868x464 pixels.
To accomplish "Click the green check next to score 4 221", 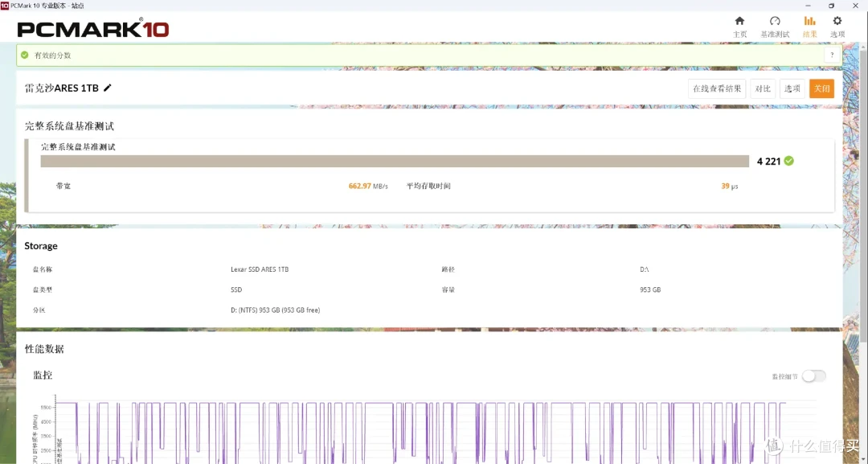I will click(789, 161).
